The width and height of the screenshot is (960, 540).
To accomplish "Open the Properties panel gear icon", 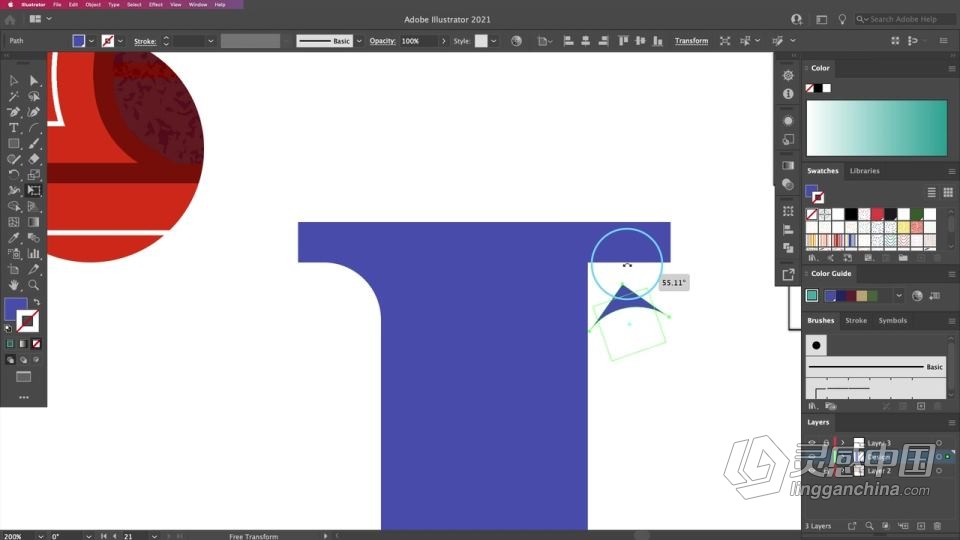I will [788, 75].
